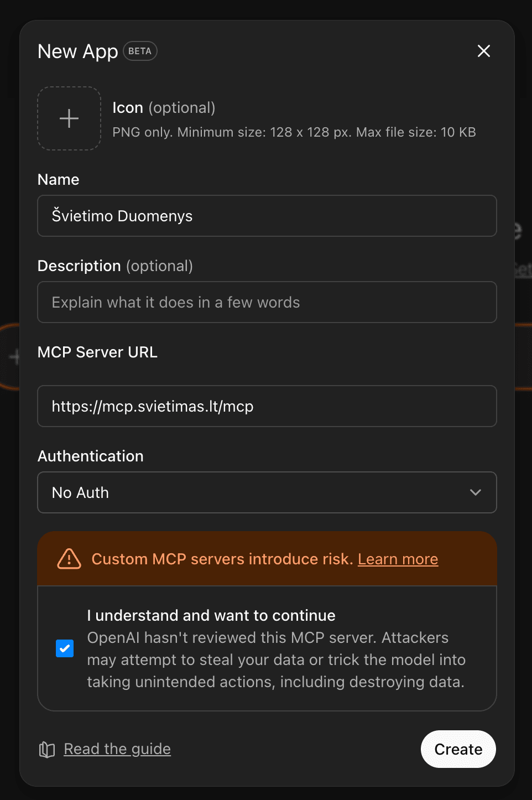Uncheck I understand and want to continue
Viewport: 532px width, 800px height.
click(65, 648)
